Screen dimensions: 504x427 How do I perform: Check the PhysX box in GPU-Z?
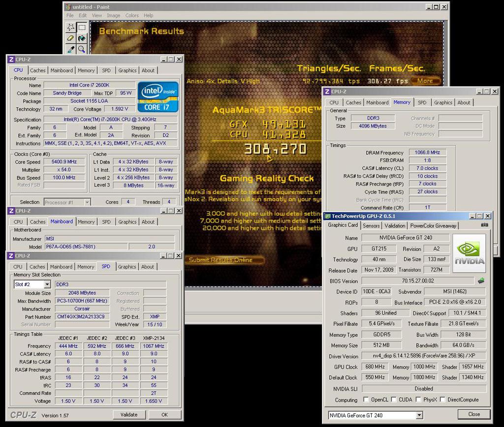(418, 399)
